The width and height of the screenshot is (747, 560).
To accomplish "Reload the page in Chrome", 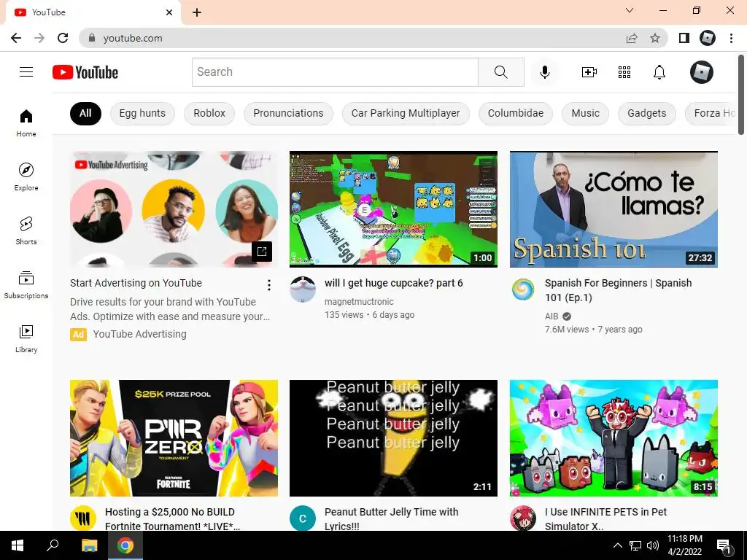I will coord(63,38).
